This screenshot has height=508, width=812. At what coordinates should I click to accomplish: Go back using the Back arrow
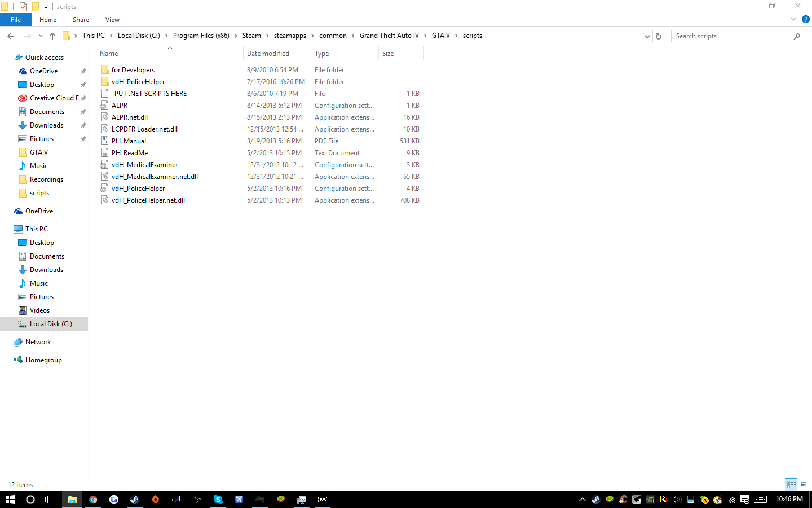[x=11, y=36]
